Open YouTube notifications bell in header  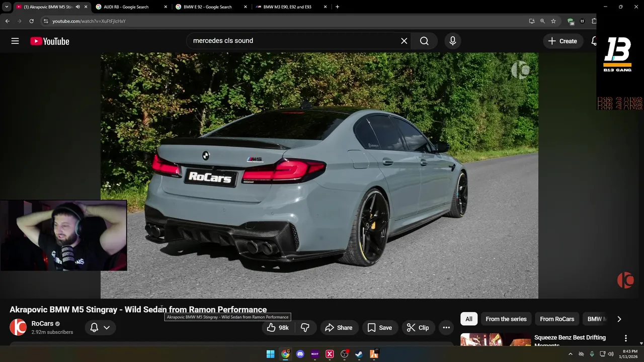coord(593,41)
